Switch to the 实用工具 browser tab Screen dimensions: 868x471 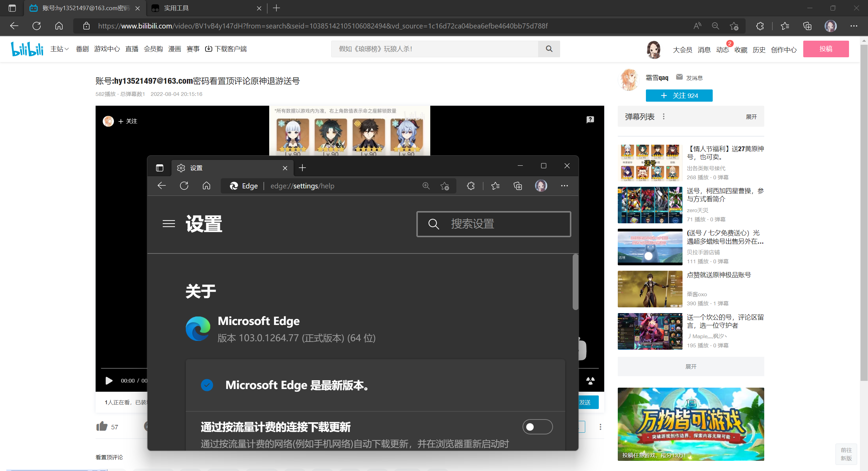pos(206,8)
